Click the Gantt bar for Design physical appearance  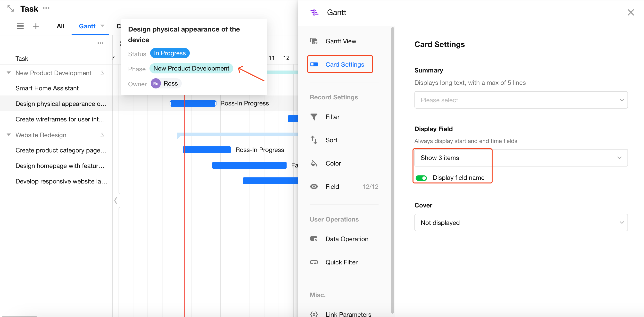193,103
